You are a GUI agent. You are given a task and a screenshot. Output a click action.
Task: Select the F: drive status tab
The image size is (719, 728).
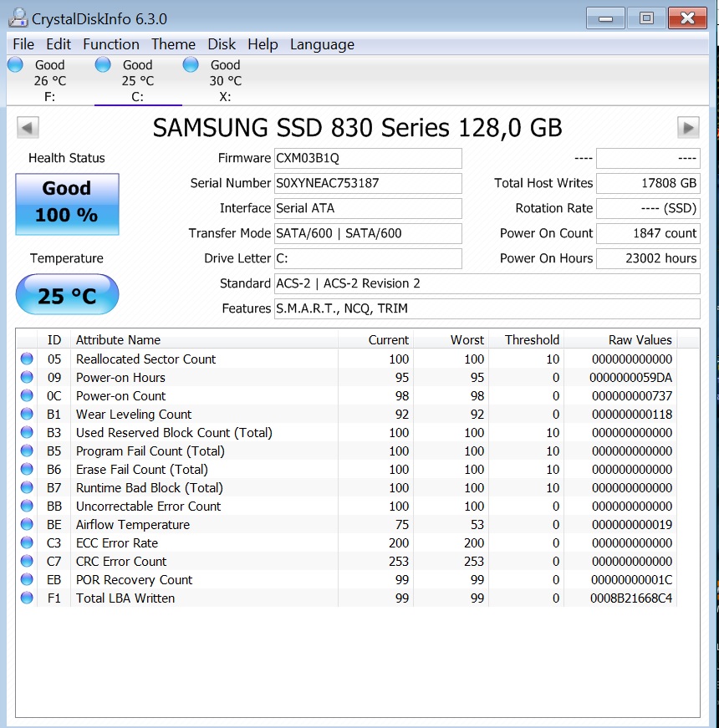pos(49,80)
